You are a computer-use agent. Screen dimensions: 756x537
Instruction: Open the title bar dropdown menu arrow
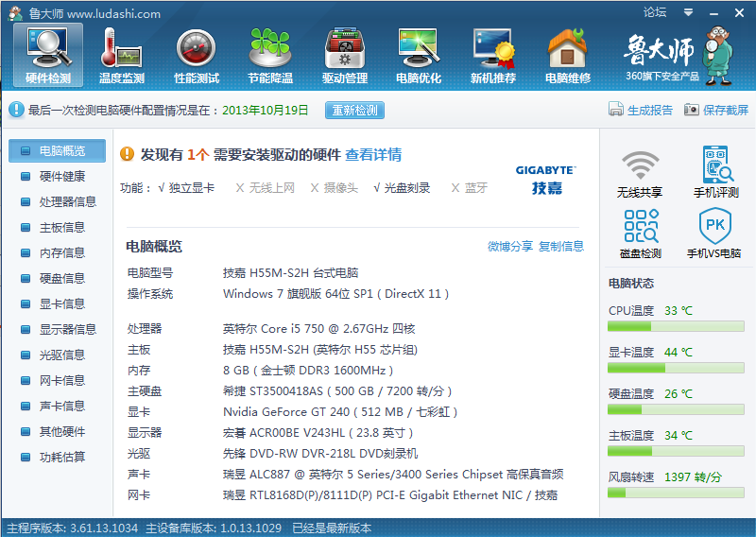pyautogui.click(x=690, y=13)
